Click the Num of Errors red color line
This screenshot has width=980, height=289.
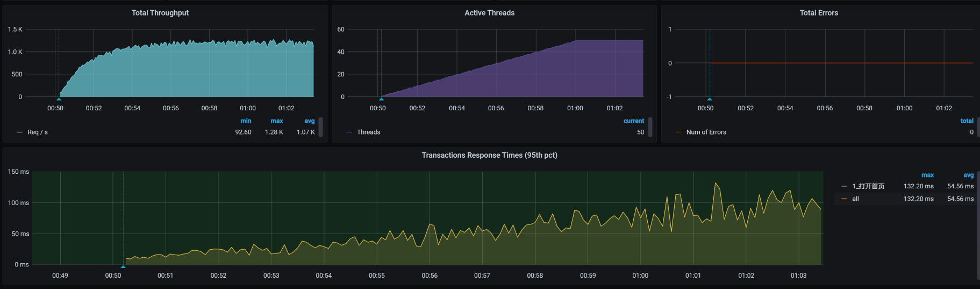[678, 132]
